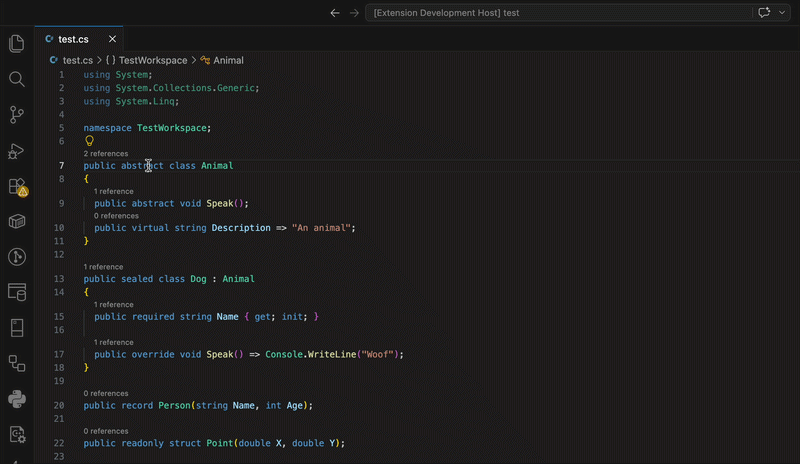Click 'Linq' on line 3
This screenshot has height=464, width=800.
(x=163, y=101)
